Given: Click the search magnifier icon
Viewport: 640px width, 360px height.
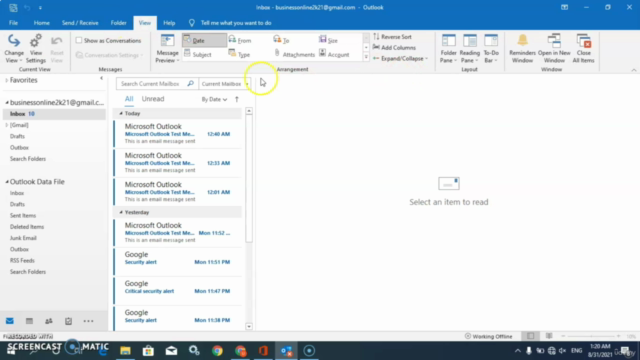Looking at the screenshot, I should (191, 84).
